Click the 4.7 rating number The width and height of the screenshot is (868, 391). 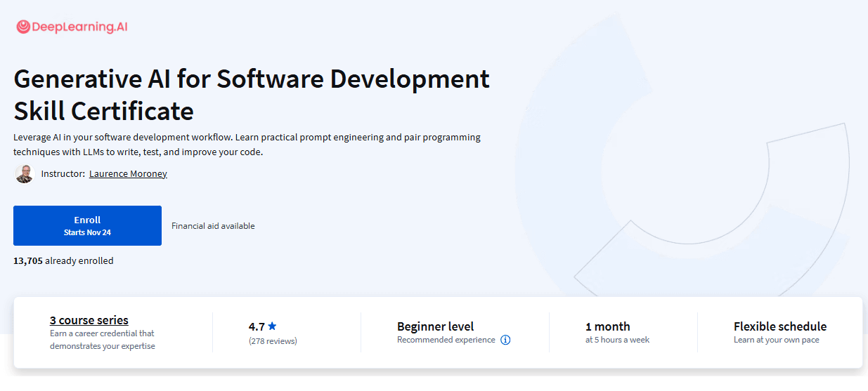click(x=256, y=326)
